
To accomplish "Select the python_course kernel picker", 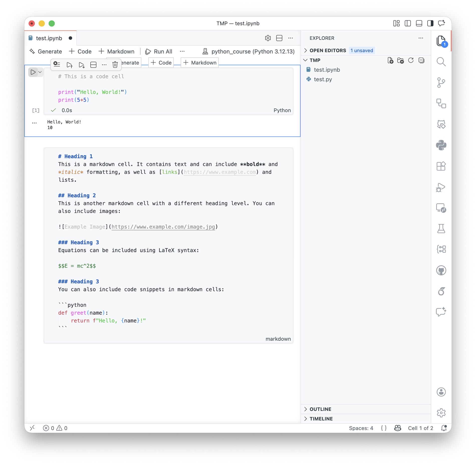I will point(249,51).
